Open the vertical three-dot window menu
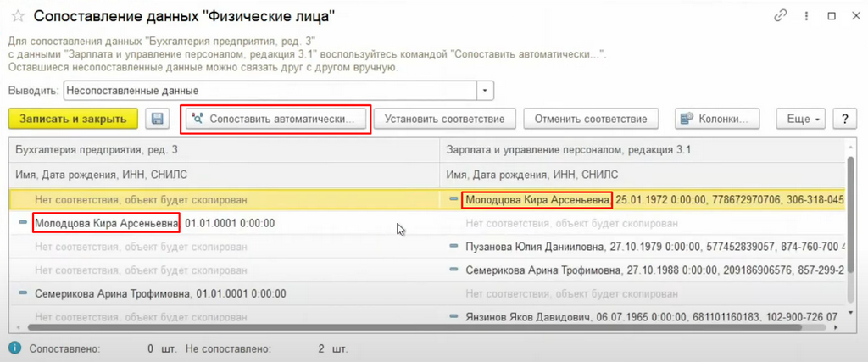Screen dimensions: 868x362 (x=806, y=16)
